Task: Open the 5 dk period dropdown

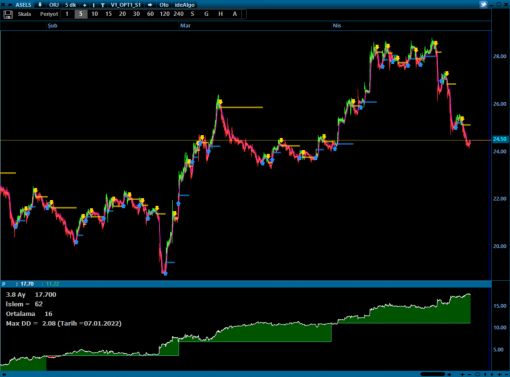Action: [x=70, y=5]
